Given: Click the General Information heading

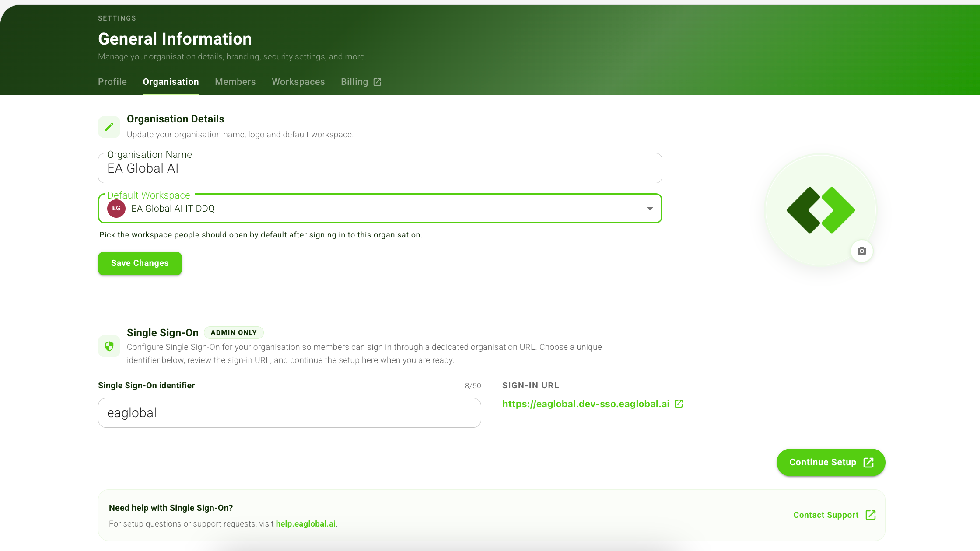Looking at the screenshot, I should (175, 39).
